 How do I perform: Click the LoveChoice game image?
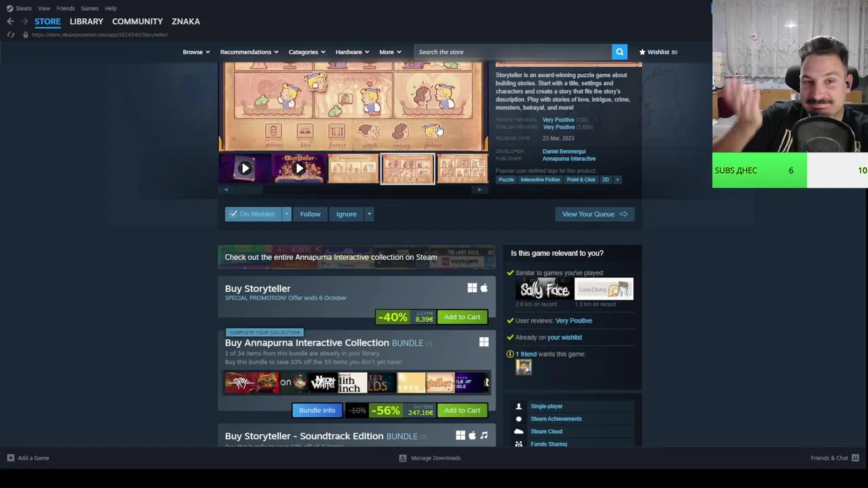(x=604, y=289)
